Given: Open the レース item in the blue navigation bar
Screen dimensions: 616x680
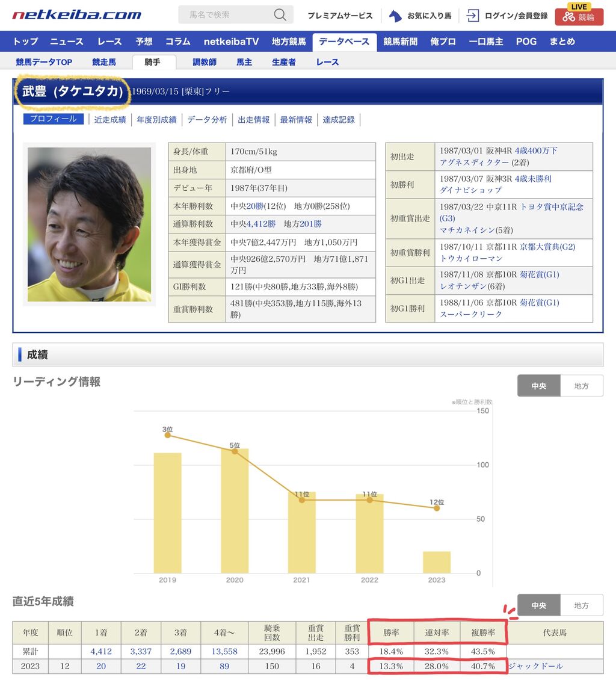Looking at the screenshot, I should 109,42.
